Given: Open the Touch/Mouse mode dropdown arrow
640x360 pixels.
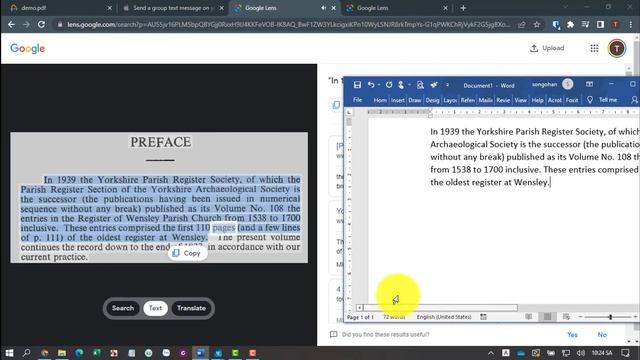Looking at the screenshot, I should (x=409, y=85).
